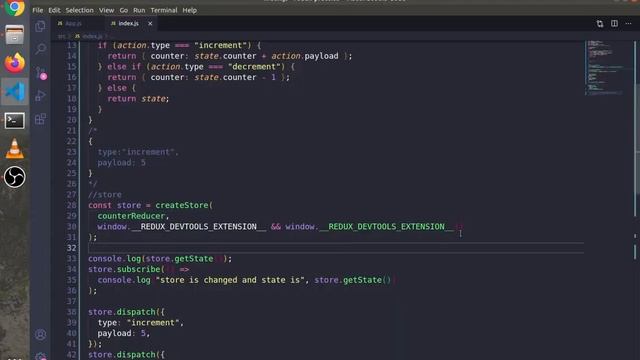Launch Firefox from the dock
This screenshot has height=360, width=640.
click(x=15, y=63)
